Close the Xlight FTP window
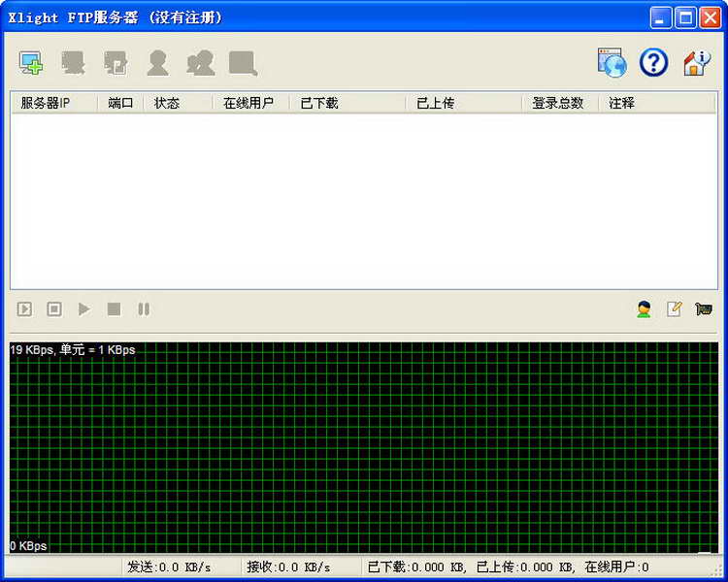Viewport: 728px width, 582px height. click(x=711, y=18)
